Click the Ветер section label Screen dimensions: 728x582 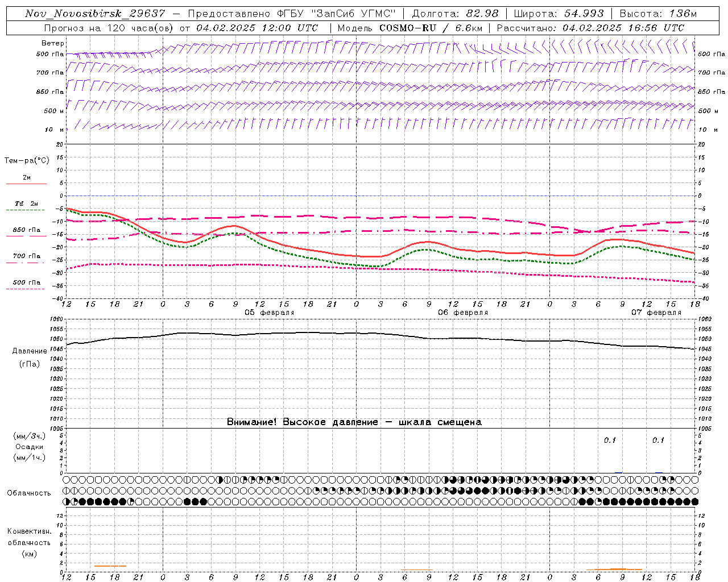point(53,43)
